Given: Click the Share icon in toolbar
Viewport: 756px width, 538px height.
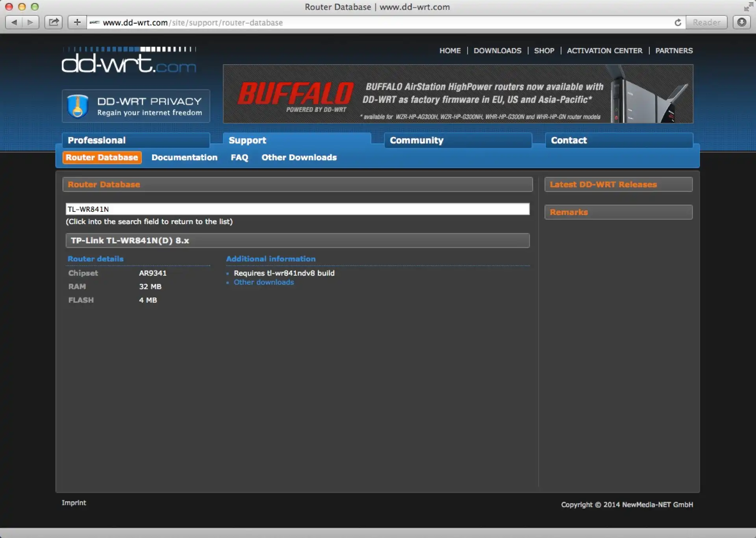Looking at the screenshot, I should pyautogui.click(x=54, y=22).
